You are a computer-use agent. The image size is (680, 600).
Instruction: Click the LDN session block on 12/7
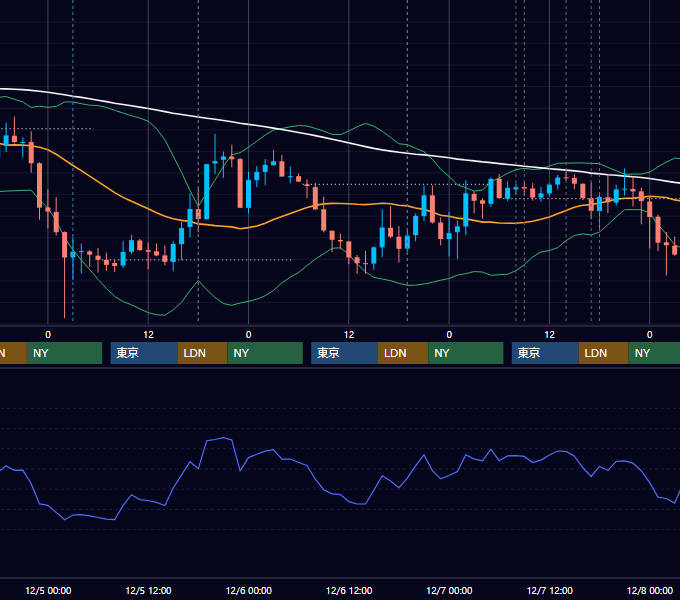click(x=604, y=353)
